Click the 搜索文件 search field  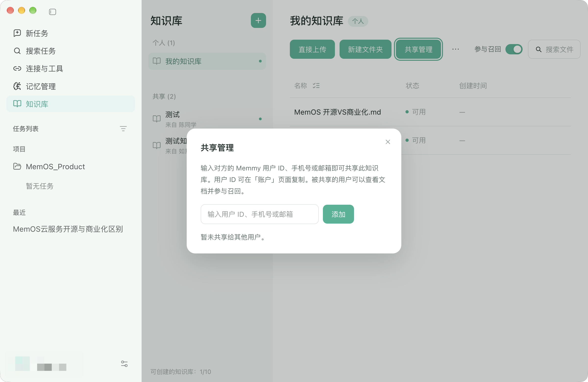[x=554, y=49]
